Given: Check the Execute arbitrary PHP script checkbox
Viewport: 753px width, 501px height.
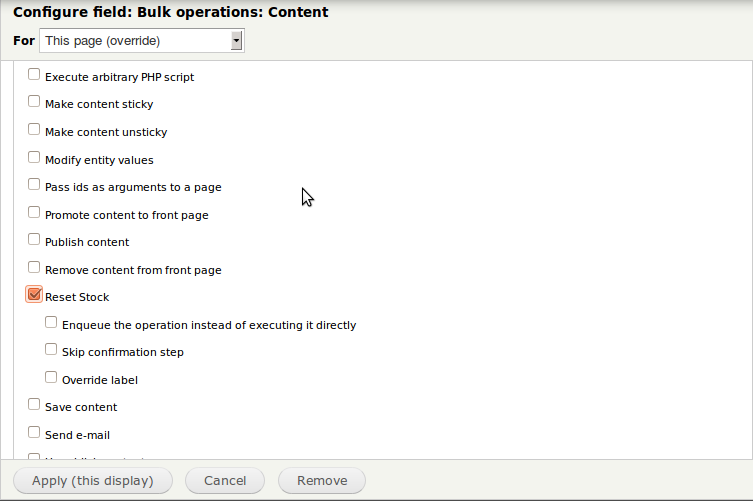Looking at the screenshot, I should pyautogui.click(x=34, y=74).
